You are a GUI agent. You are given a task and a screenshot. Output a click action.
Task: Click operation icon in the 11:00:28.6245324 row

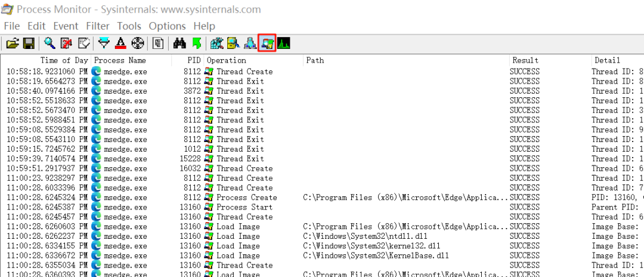(209, 198)
